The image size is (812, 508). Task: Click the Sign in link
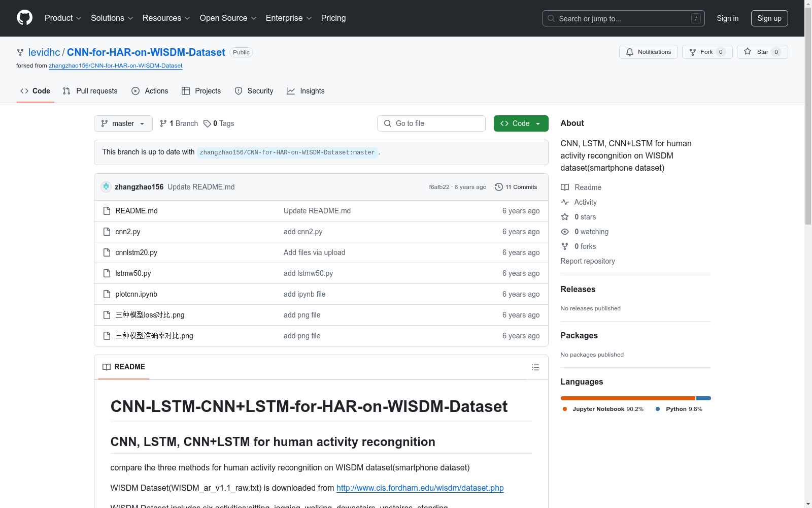pyautogui.click(x=727, y=18)
